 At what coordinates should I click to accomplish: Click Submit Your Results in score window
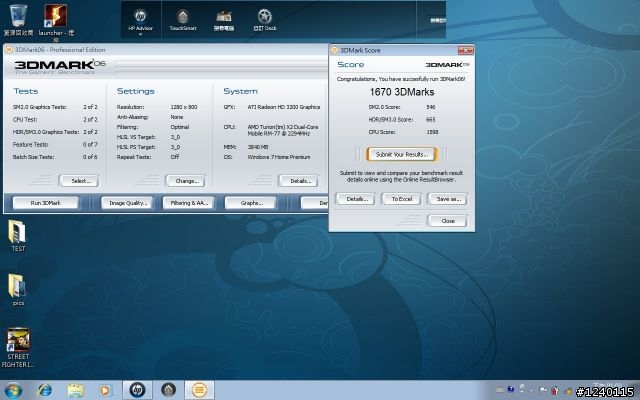click(402, 154)
